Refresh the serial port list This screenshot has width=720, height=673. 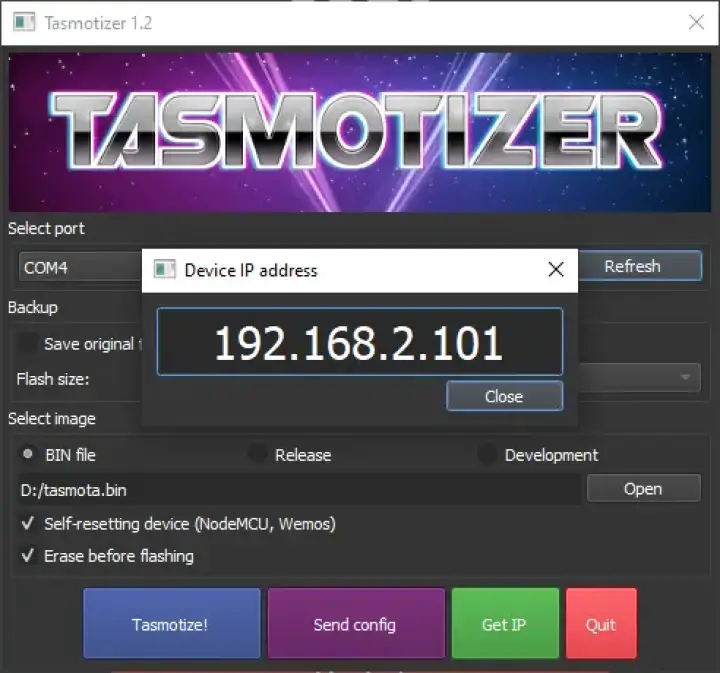pos(640,266)
